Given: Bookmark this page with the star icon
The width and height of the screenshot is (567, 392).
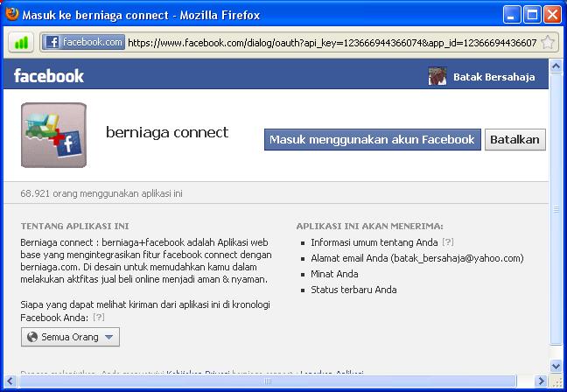Looking at the screenshot, I should click(548, 42).
